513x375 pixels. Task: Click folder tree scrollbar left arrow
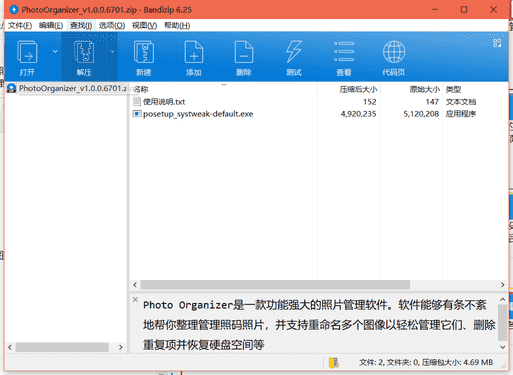(x=10, y=347)
